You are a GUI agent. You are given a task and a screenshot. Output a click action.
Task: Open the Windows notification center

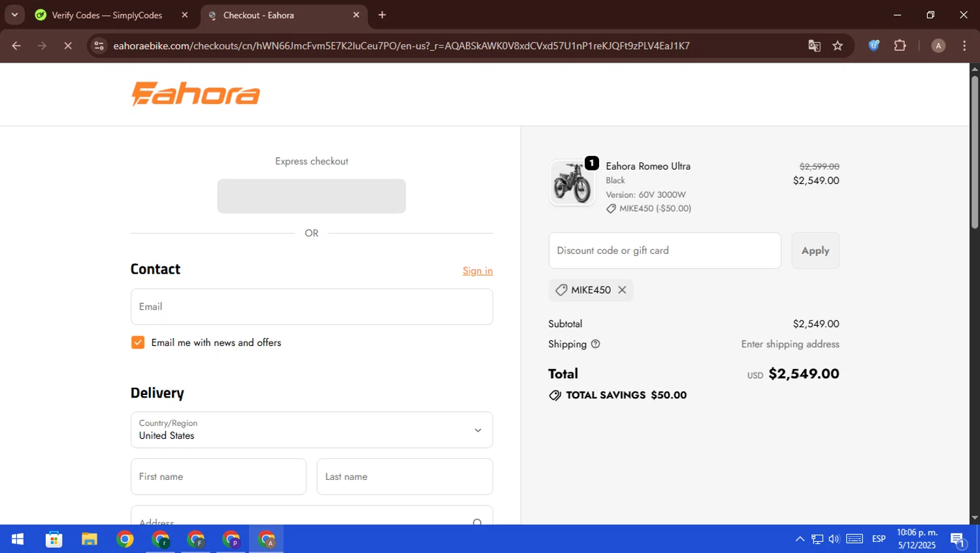[958, 539]
